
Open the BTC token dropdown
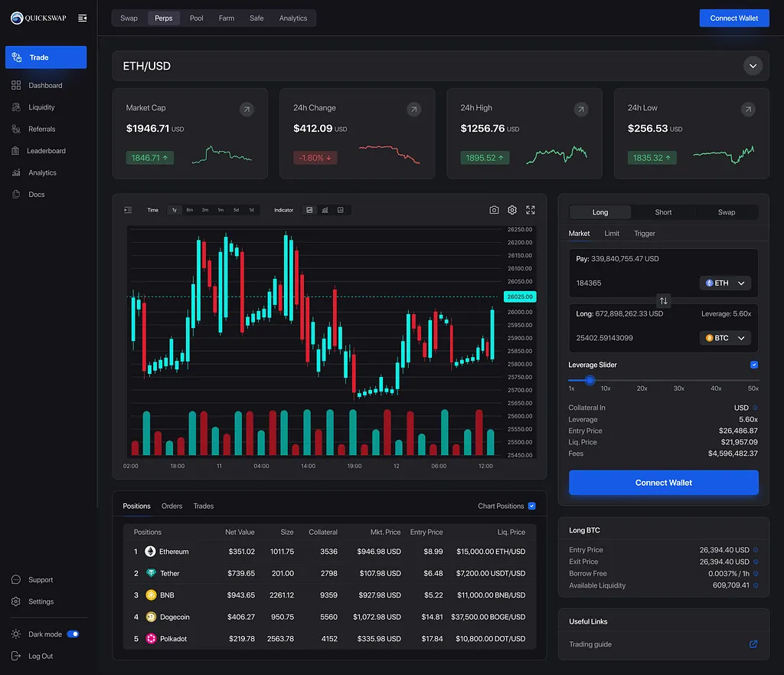725,338
